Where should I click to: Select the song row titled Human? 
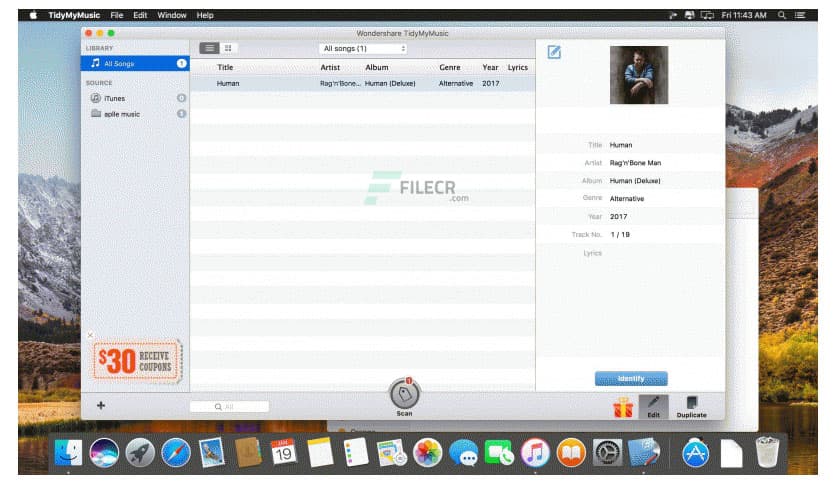[363, 84]
